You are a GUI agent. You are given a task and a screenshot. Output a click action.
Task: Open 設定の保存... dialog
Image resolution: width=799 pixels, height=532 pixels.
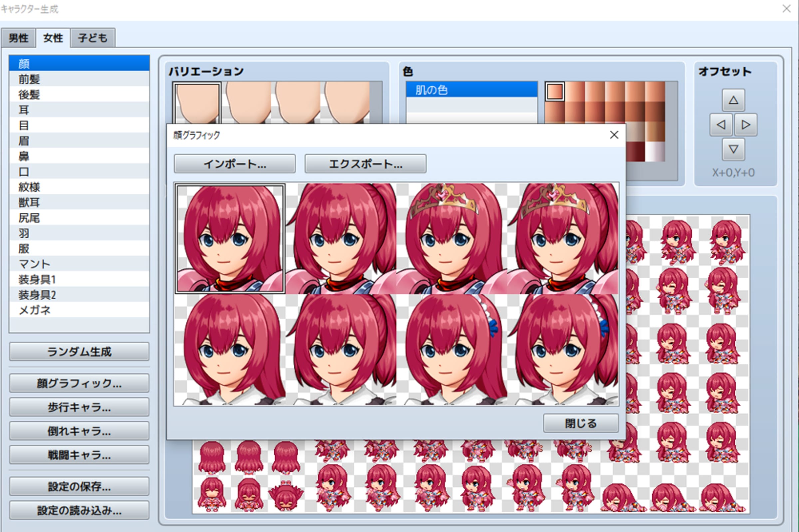(79, 486)
